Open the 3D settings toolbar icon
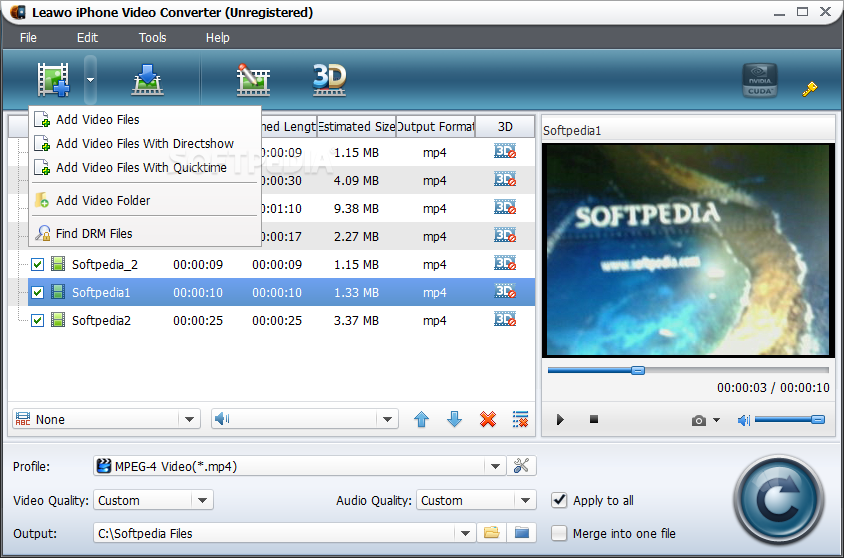 pyautogui.click(x=329, y=80)
